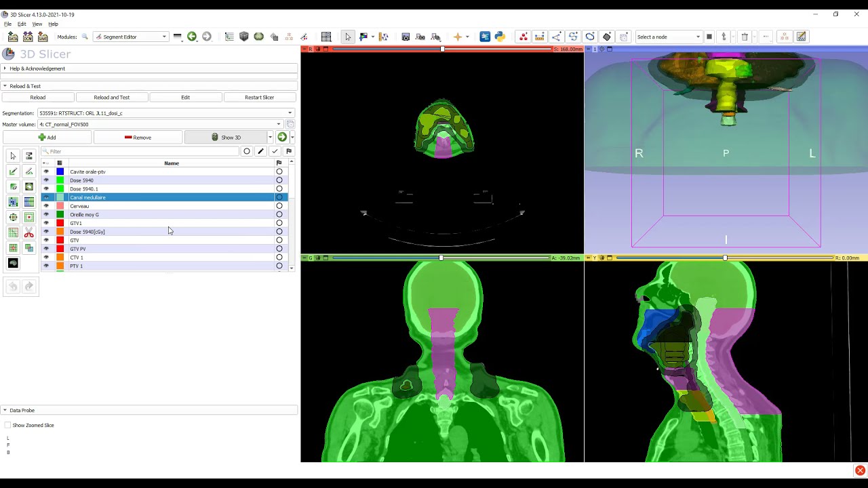Select the GTV segment row
The image size is (868, 488).
[165, 240]
